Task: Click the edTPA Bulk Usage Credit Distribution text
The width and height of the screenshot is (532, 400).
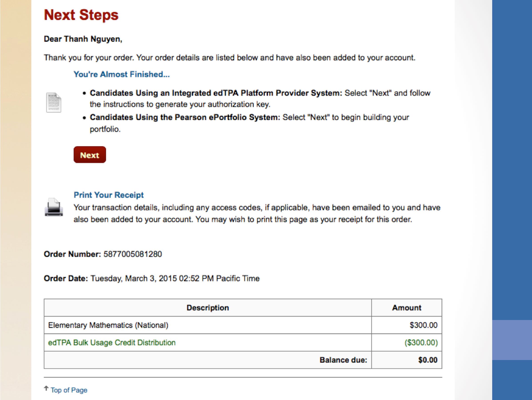Action: [x=112, y=342]
